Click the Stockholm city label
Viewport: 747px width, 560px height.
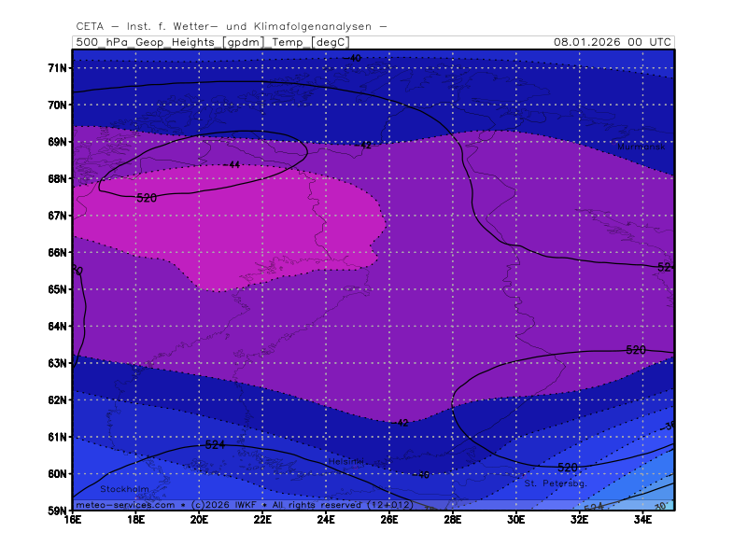click(124, 489)
